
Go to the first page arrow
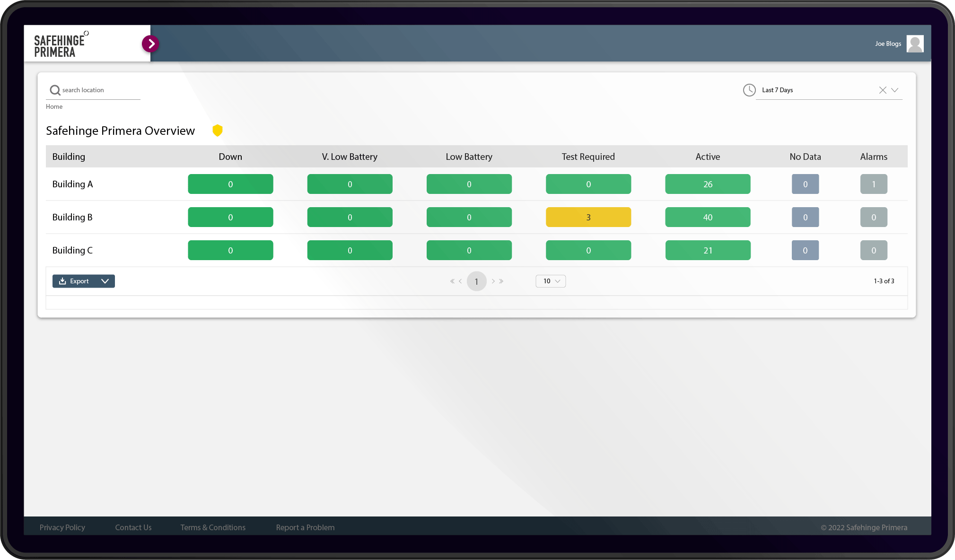coord(452,281)
